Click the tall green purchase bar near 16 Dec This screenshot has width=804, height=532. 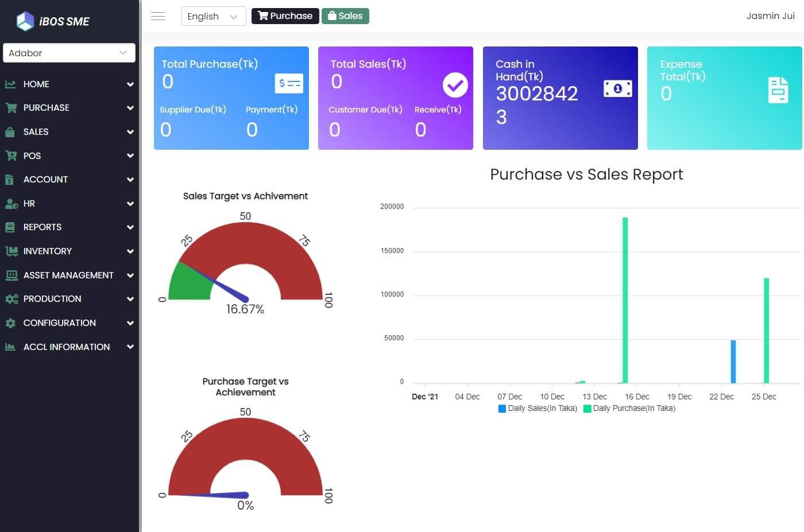[625, 300]
